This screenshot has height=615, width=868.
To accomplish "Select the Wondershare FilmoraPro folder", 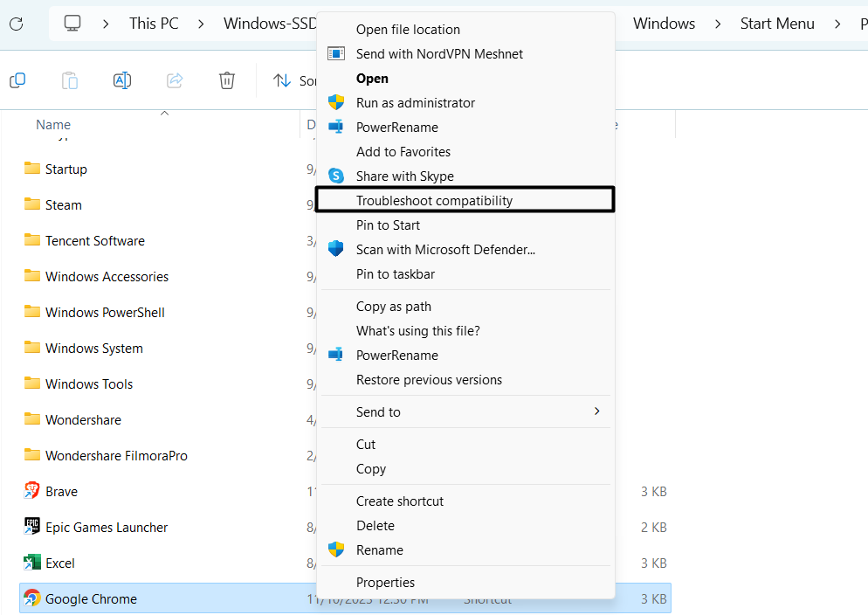I will 116,455.
